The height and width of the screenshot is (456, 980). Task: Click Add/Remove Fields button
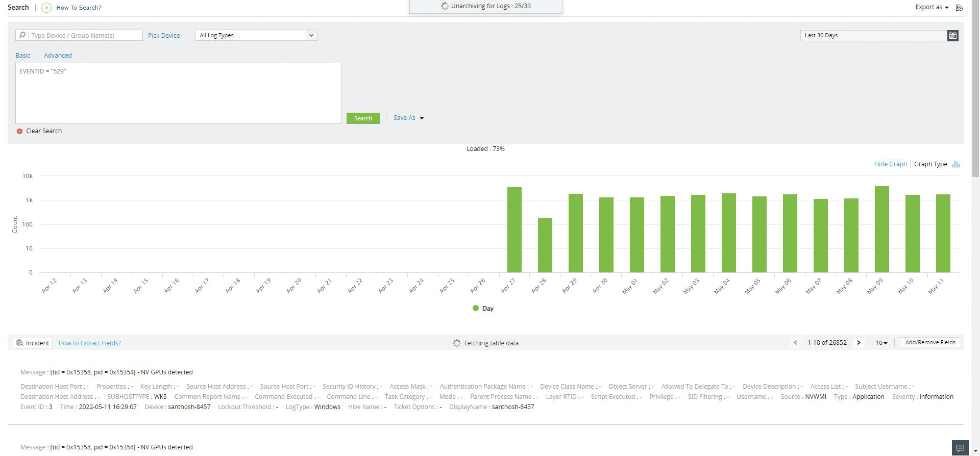click(x=930, y=342)
